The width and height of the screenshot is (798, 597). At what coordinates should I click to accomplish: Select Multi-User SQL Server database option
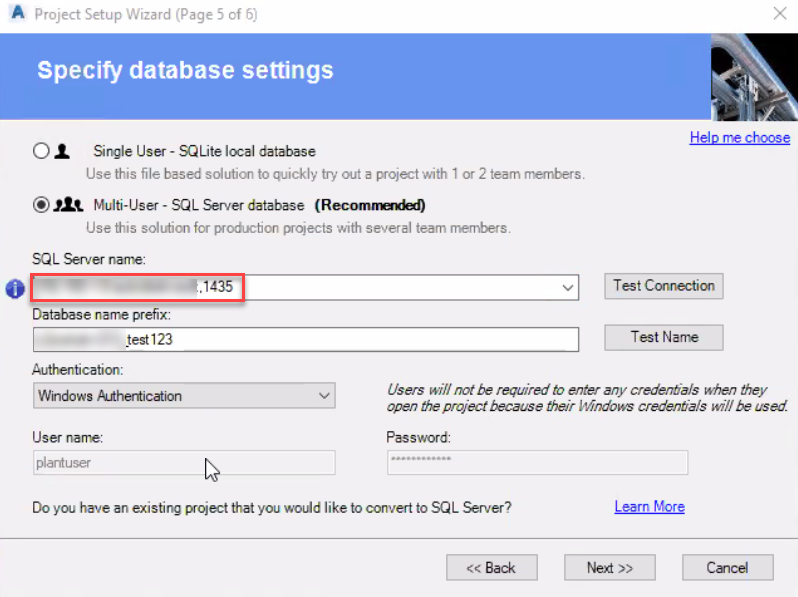(41, 205)
